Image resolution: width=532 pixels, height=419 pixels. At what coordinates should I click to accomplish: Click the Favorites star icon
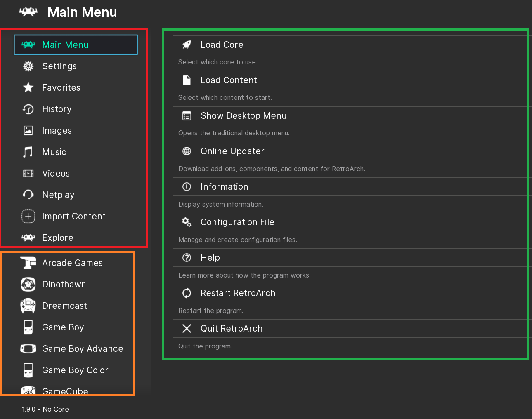pos(28,87)
